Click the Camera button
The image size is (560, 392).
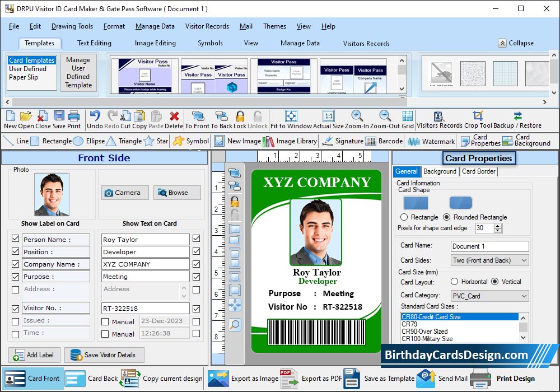coord(125,193)
